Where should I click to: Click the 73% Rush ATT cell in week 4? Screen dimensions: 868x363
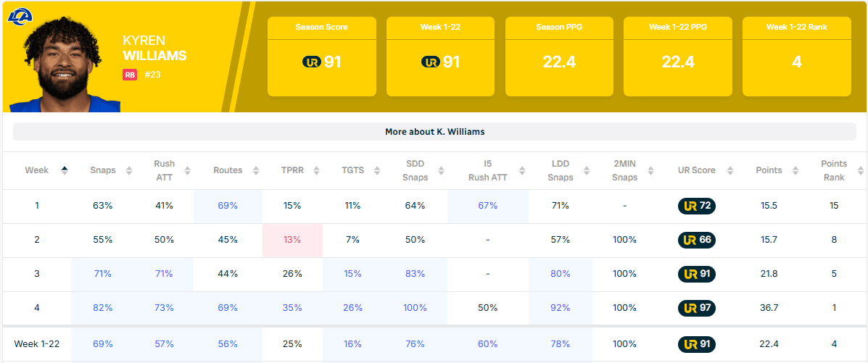pyautogui.click(x=165, y=308)
